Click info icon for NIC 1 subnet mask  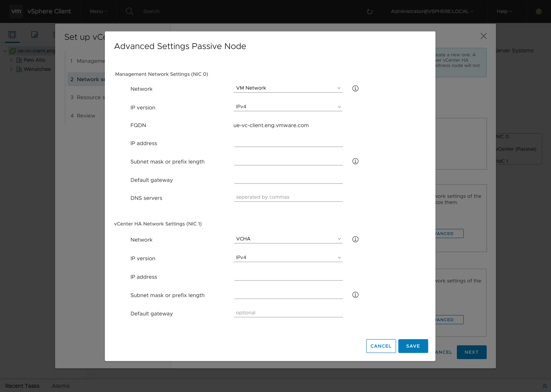coord(355,295)
